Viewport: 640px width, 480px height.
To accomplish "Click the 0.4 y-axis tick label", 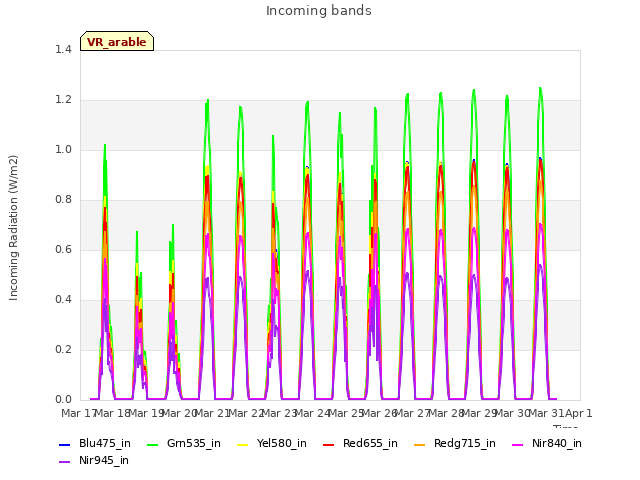I will point(63,300).
